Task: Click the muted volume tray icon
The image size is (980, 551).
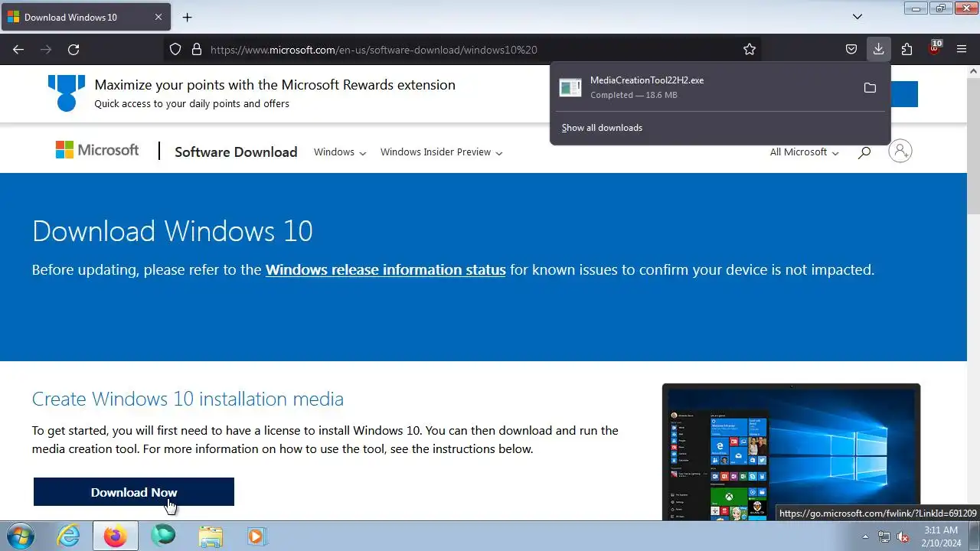Action: tap(903, 536)
